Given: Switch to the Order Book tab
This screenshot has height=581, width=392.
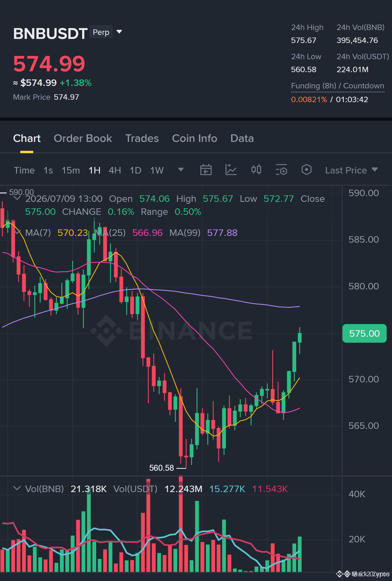Looking at the screenshot, I should click(x=83, y=138).
